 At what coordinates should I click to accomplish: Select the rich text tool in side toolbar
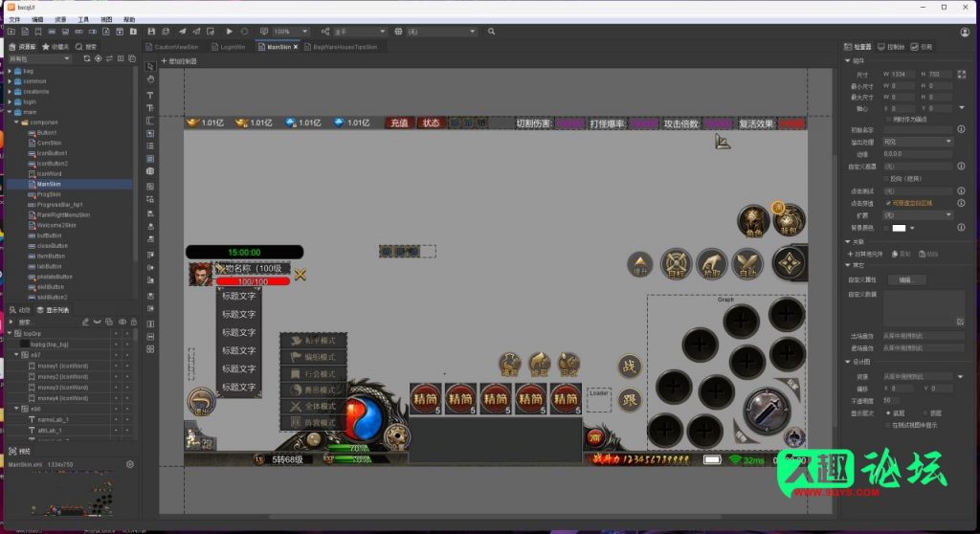pos(150,108)
